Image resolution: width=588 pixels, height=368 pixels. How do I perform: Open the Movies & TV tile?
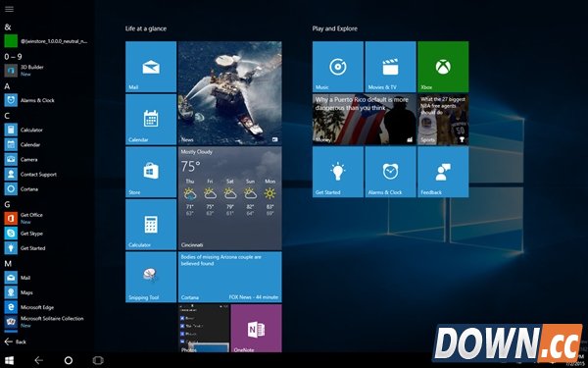tap(390, 67)
